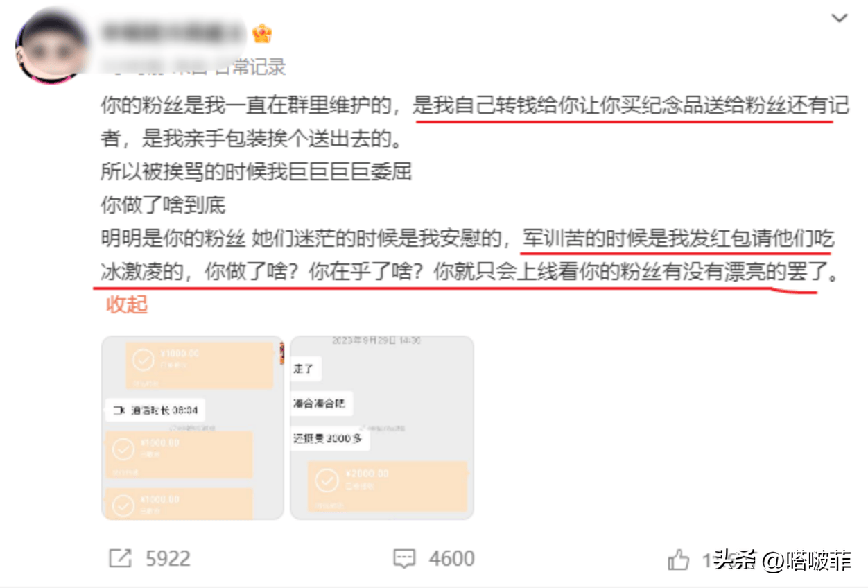Click the checkmark on the ¥2000.00 transfer
Screen dimensions: 868x588
[326, 480]
